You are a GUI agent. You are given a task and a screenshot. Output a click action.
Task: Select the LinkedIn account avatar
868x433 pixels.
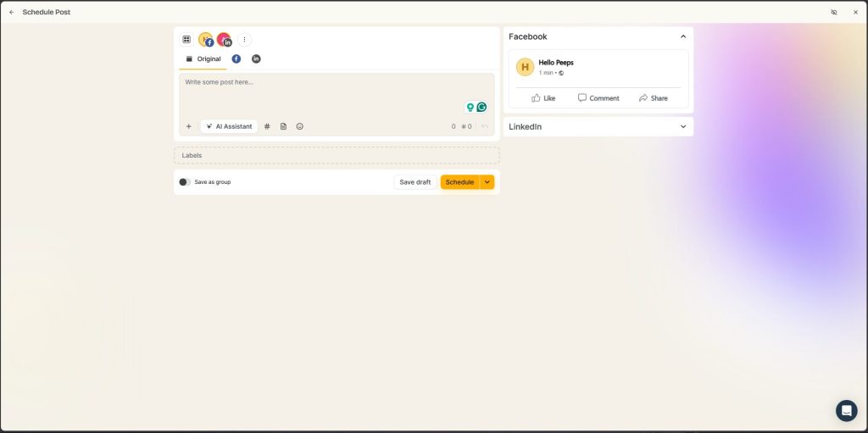pos(224,40)
